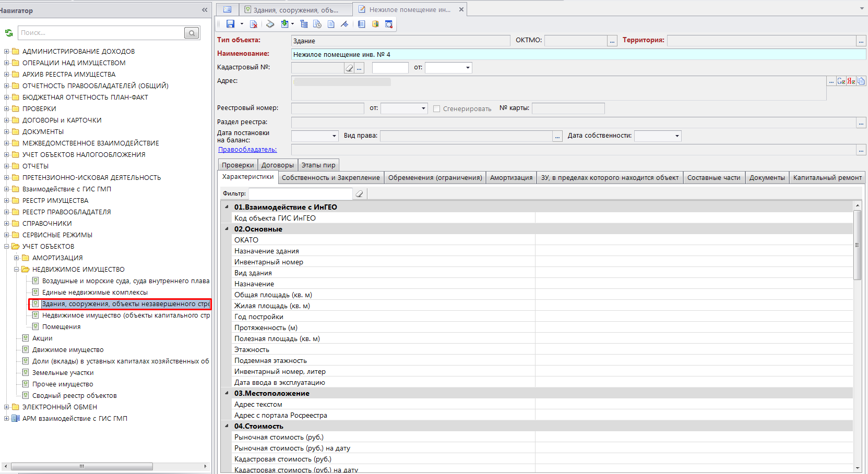The height and width of the screenshot is (474, 868).
Task: Switch to the Проверки tab
Action: (238, 165)
